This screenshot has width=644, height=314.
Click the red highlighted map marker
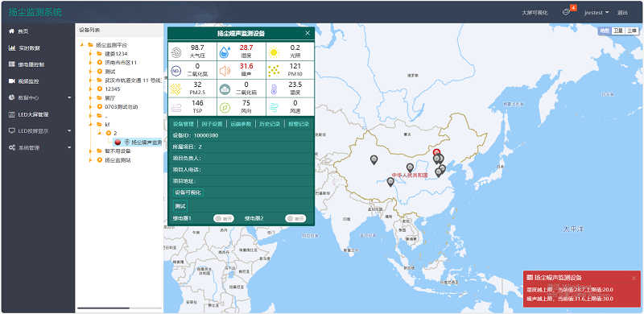coord(436,153)
